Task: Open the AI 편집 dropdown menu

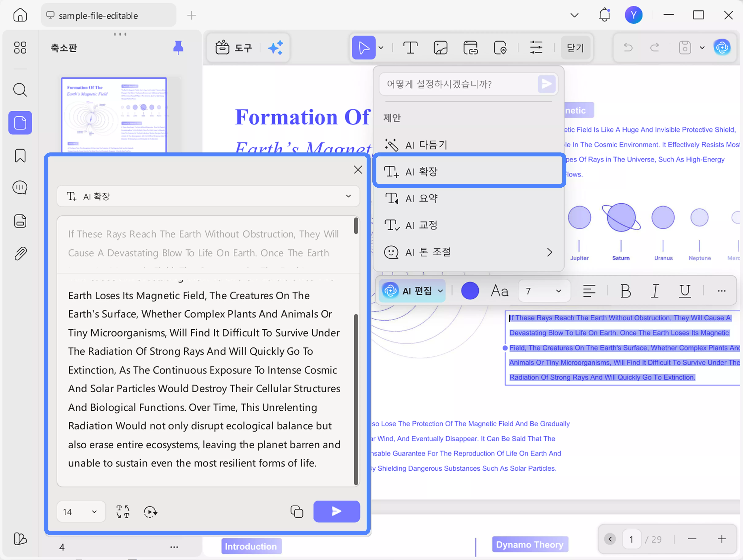Action: coord(413,291)
